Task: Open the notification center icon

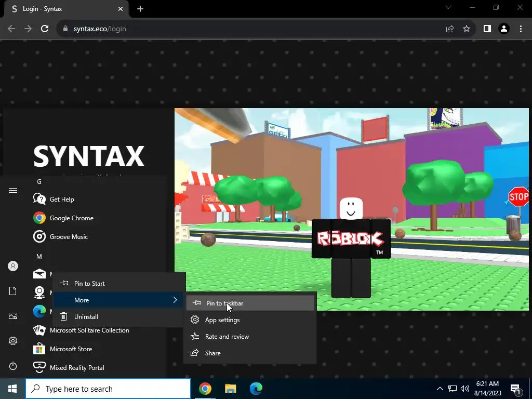Action: coord(516,389)
